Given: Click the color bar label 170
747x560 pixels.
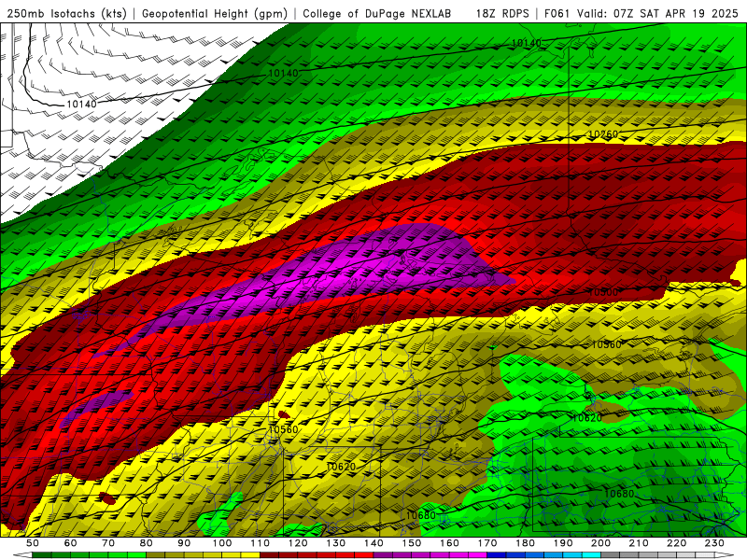Looking at the screenshot, I should pos(486,543).
